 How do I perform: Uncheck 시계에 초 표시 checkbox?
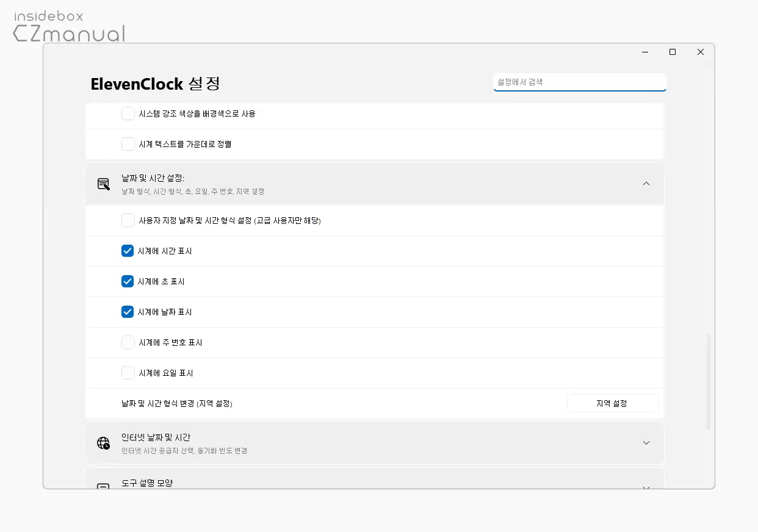(128, 281)
